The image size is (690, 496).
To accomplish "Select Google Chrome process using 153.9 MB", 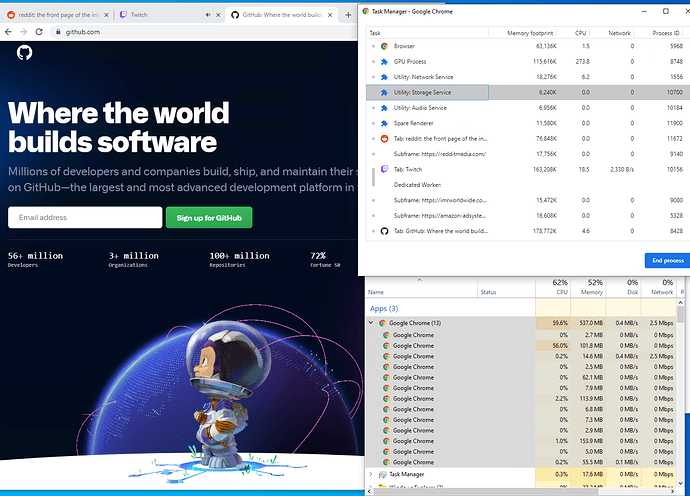I will pyautogui.click(x=521, y=441).
